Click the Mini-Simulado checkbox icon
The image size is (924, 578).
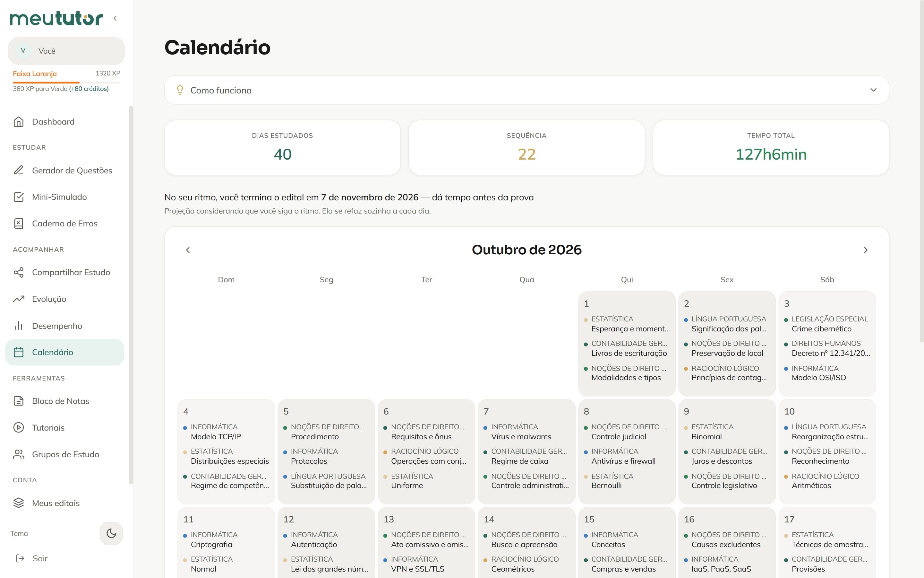click(18, 197)
